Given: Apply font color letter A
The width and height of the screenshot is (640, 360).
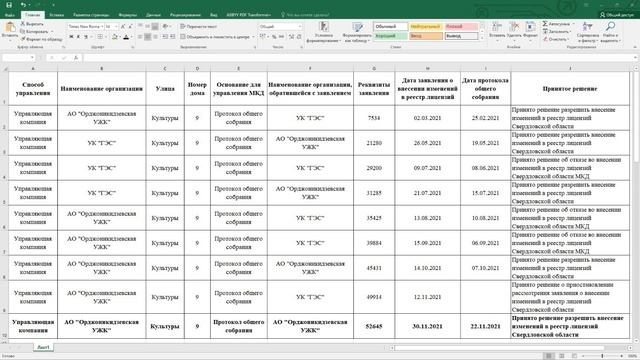Looking at the screenshot, I should [126, 37].
